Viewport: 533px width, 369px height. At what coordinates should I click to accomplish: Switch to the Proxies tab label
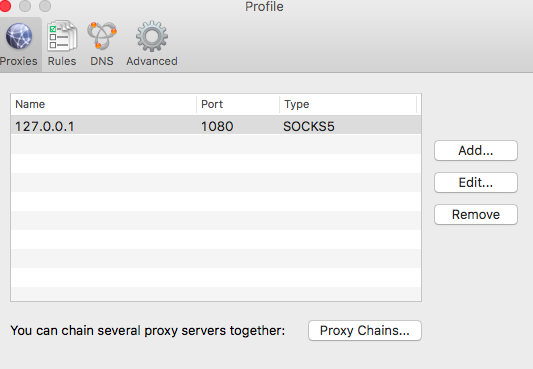tap(18, 61)
